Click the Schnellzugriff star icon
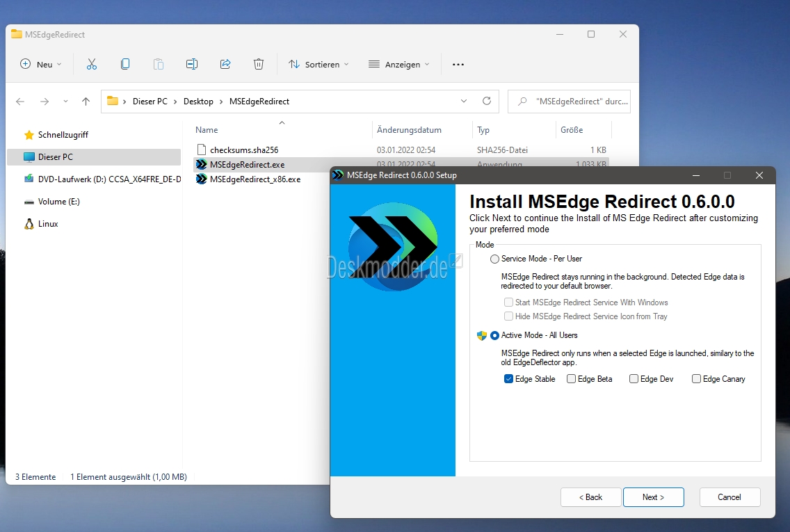This screenshot has height=532, width=790. tap(29, 135)
